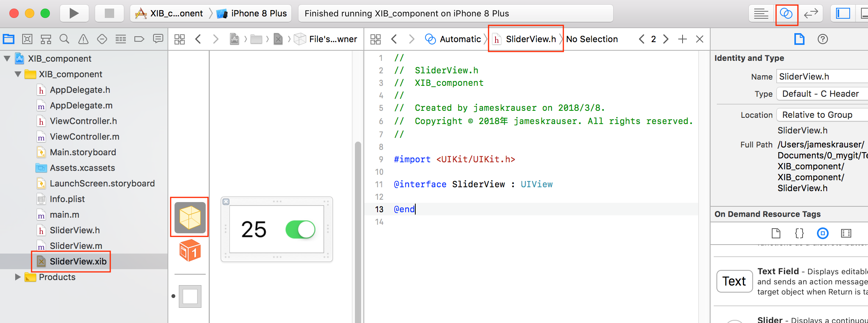Show the object library
868x323 pixels.
pos(823,233)
